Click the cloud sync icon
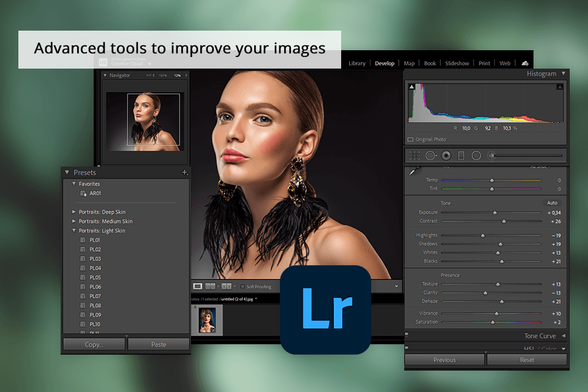Viewport: 588px width, 392px height. point(525,63)
